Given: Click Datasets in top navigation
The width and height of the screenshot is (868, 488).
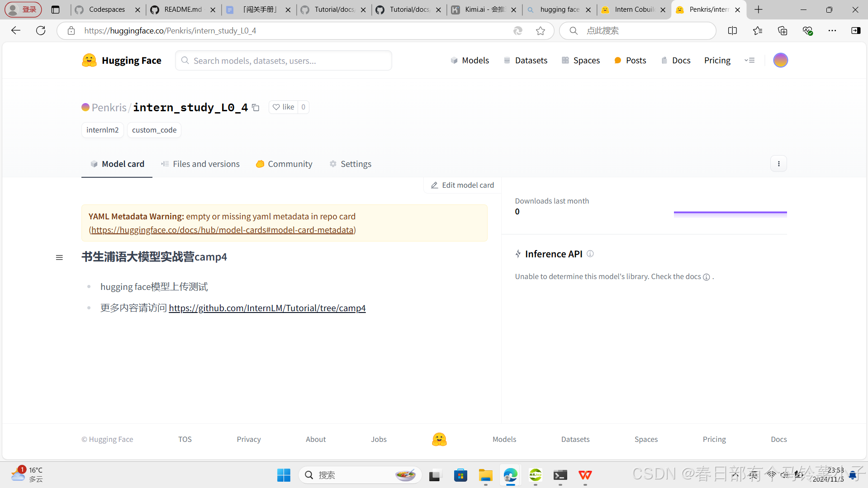Looking at the screenshot, I should point(526,61).
